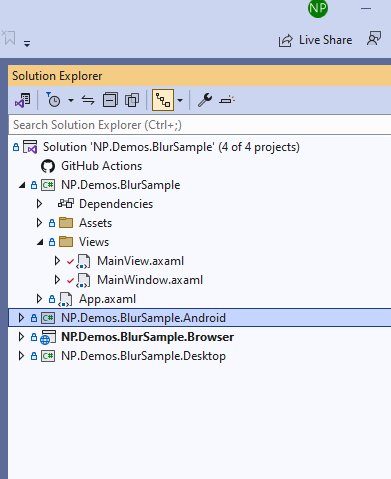The image size is (391, 479).
Task: Expand MainWindow.axaml node
Action: [x=57, y=280]
